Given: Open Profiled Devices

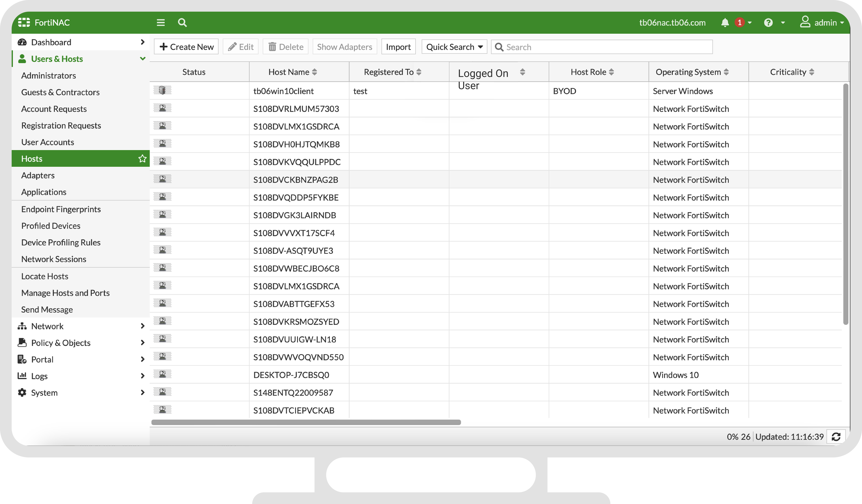Looking at the screenshot, I should (51, 226).
